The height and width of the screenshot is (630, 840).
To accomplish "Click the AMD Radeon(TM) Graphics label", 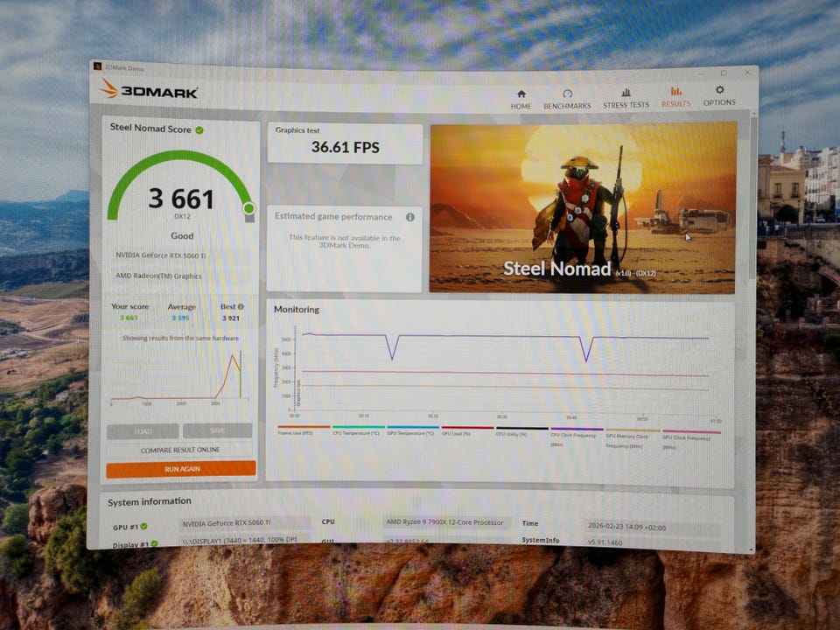I will 159,276.
